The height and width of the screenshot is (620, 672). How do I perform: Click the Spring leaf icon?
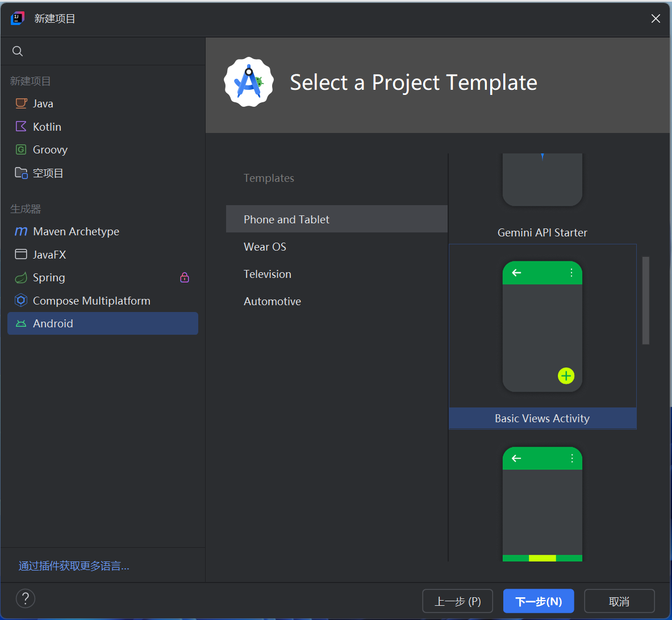(x=21, y=278)
